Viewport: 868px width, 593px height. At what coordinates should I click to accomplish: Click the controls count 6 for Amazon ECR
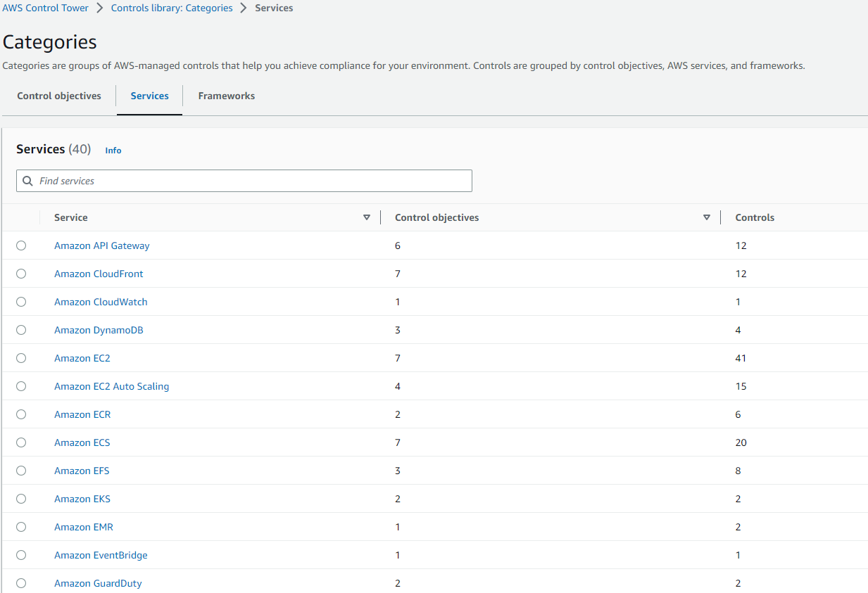click(738, 414)
